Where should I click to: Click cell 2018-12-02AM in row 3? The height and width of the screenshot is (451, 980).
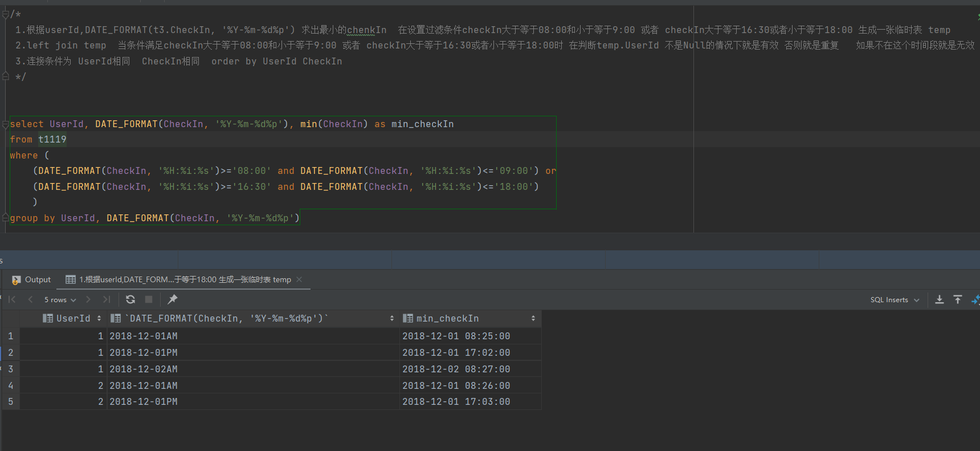click(253, 369)
